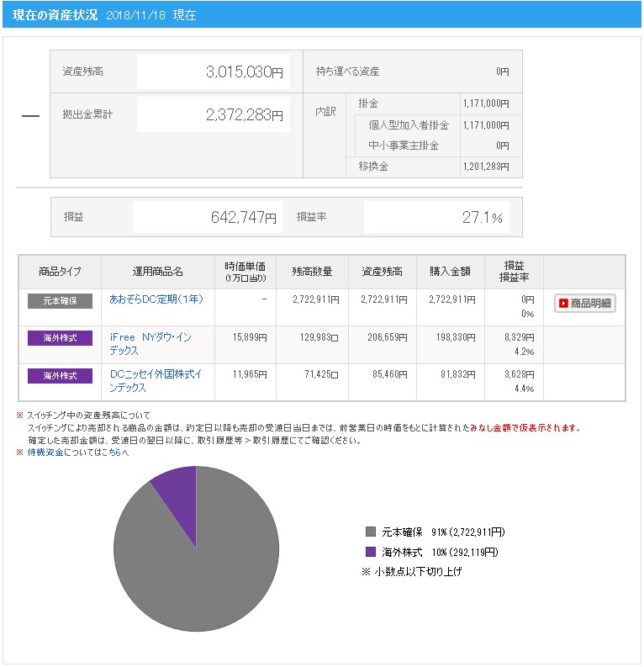Click the 個人型加入者掛金 row label
The height and width of the screenshot is (667, 644).
click(x=409, y=125)
